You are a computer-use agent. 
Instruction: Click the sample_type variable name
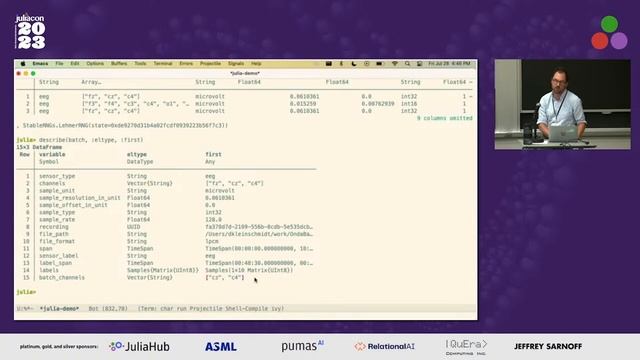[x=57, y=213]
